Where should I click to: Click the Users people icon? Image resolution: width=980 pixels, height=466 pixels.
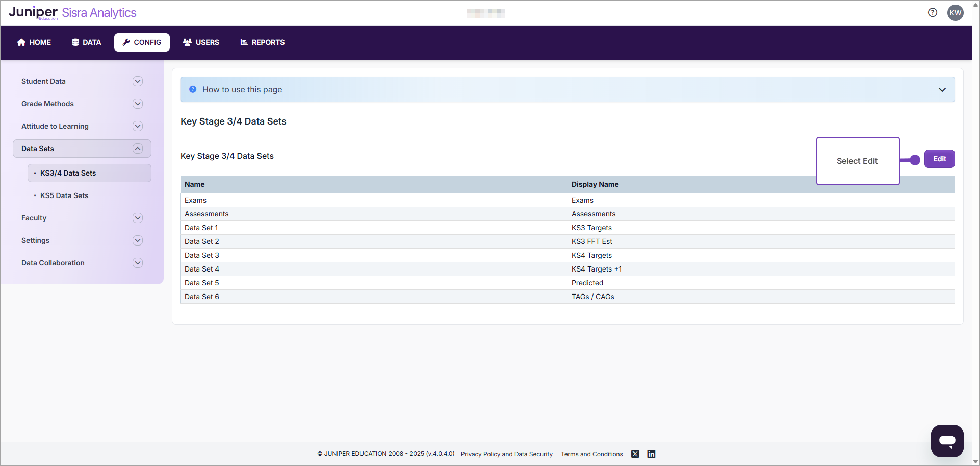tap(187, 42)
